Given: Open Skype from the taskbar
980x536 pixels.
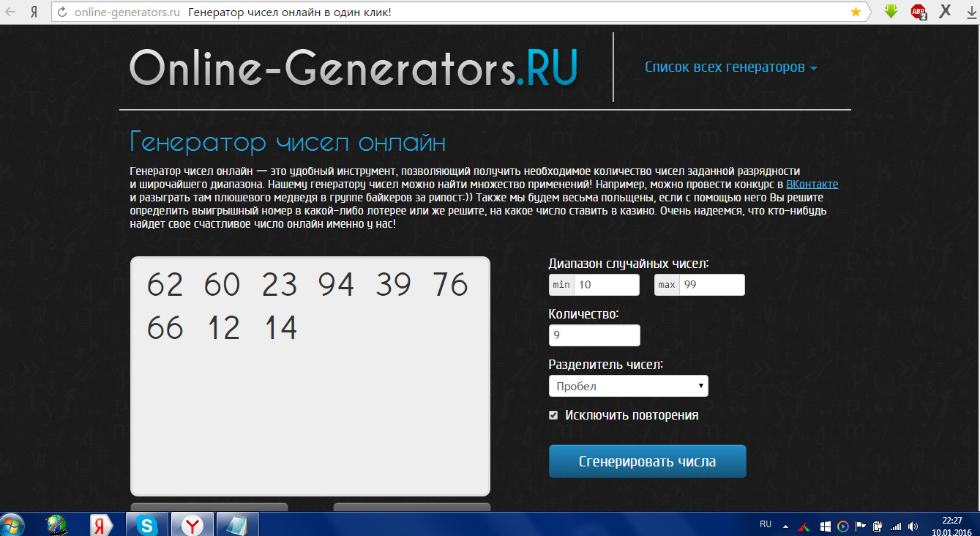Looking at the screenshot, I should click(x=148, y=524).
